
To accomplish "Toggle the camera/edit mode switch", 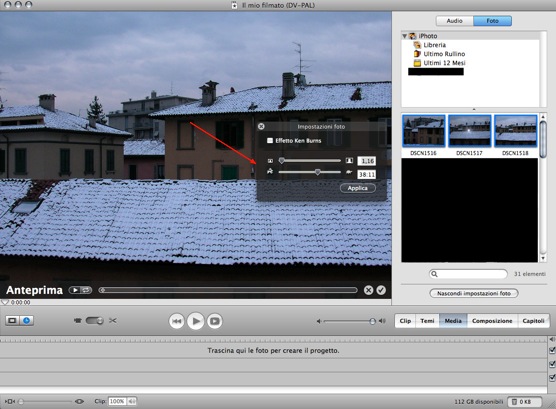I will [95, 321].
